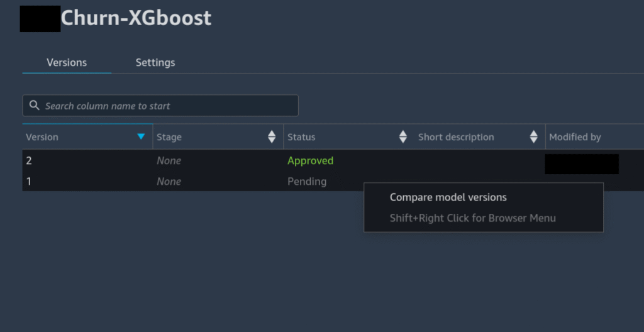Click the Modified by column header
This screenshot has width=644, height=332.
pyautogui.click(x=575, y=137)
